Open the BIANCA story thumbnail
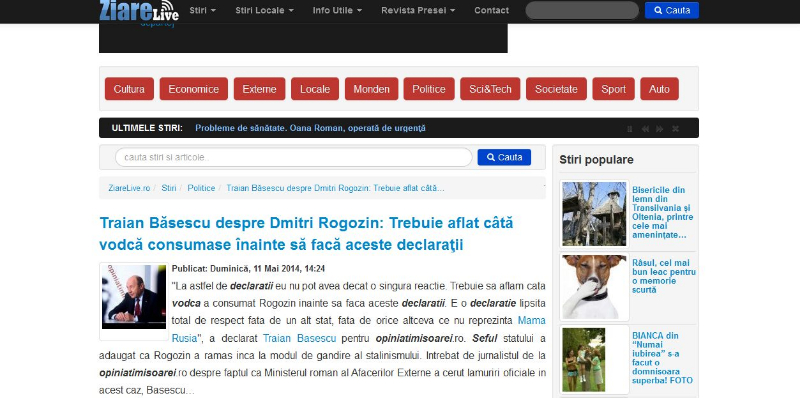This screenshot has width=800, height=398. pyautogui.click(x=594, y=360)
